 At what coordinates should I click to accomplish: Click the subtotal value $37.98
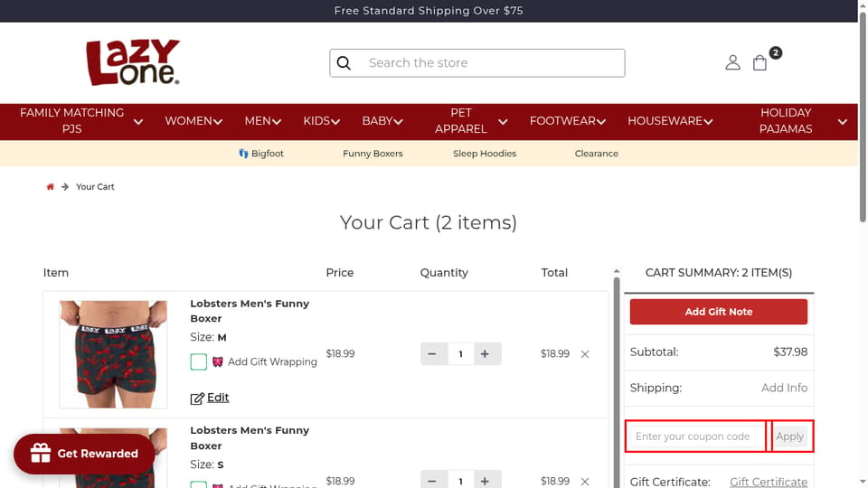point(790,352)
